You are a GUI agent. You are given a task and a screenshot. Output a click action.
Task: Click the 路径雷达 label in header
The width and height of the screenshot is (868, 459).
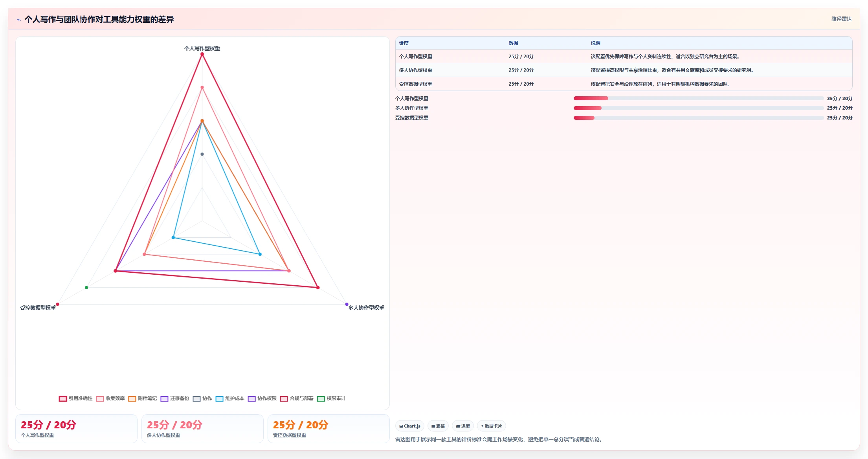841,19
